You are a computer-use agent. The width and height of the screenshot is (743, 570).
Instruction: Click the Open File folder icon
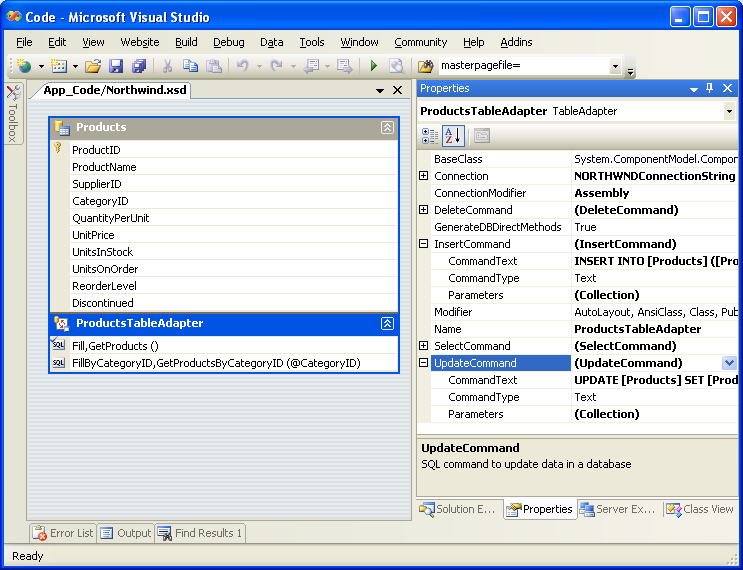coord(92,66)
